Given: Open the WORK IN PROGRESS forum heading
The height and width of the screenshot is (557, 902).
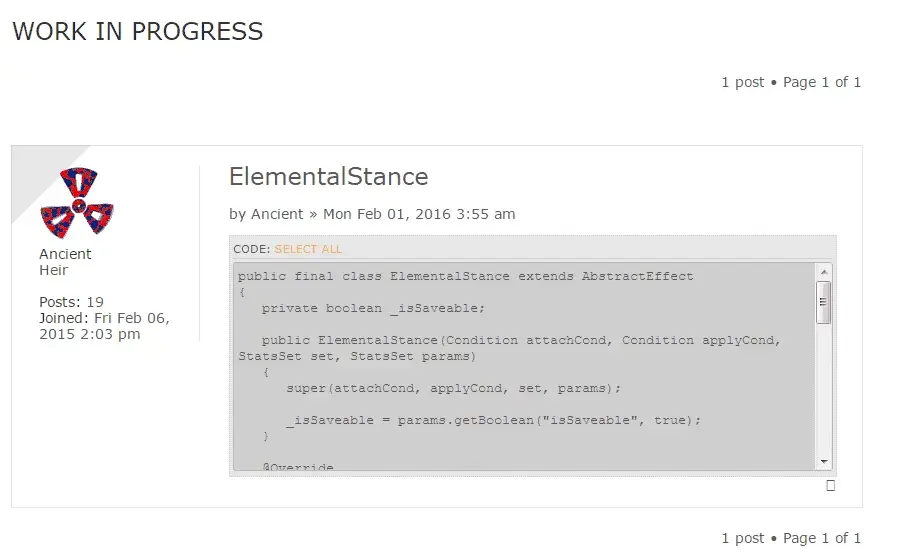Looking at the screenshot, I should pos(137,31).
